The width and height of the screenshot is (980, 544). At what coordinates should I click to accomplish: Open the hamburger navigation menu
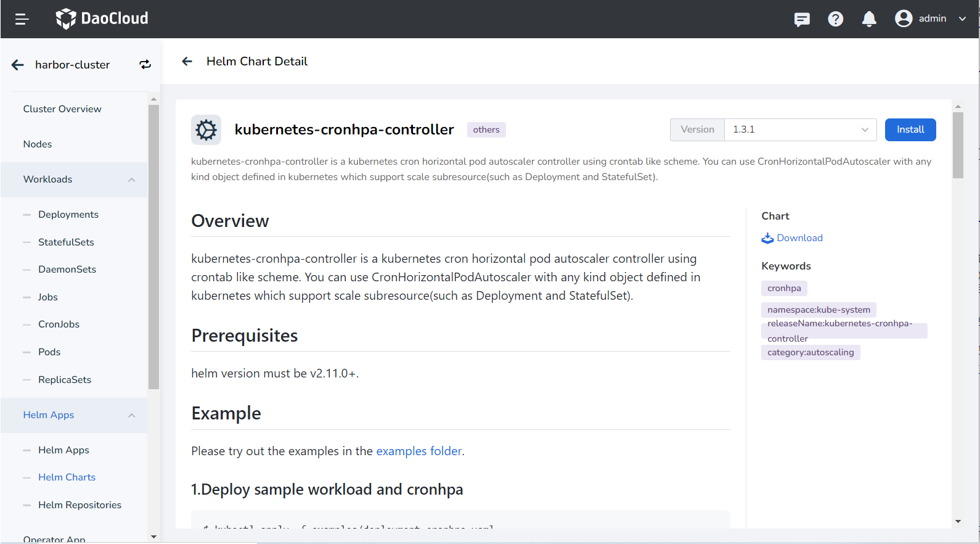tap(22, 19)
